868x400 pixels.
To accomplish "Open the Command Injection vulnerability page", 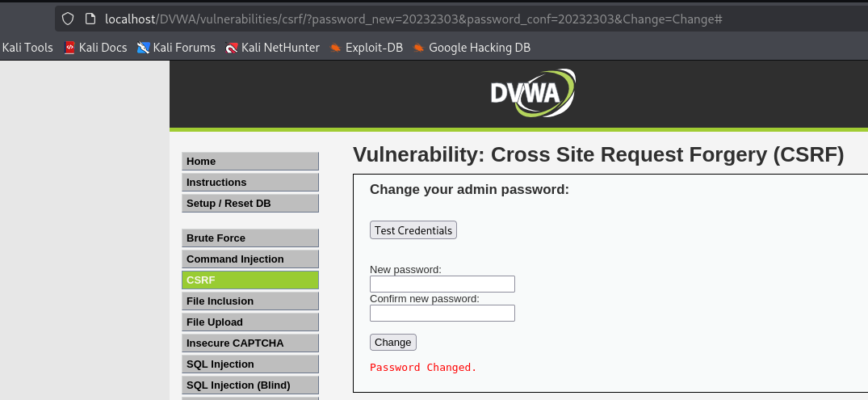I will [x=250, y=259].
